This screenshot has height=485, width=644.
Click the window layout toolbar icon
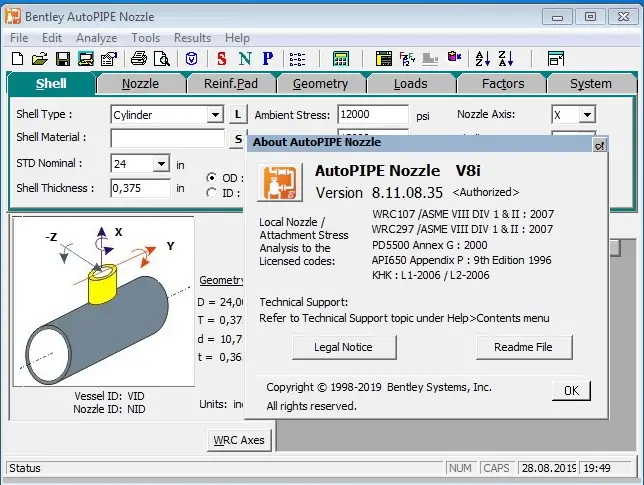click(x=556, y=59)
